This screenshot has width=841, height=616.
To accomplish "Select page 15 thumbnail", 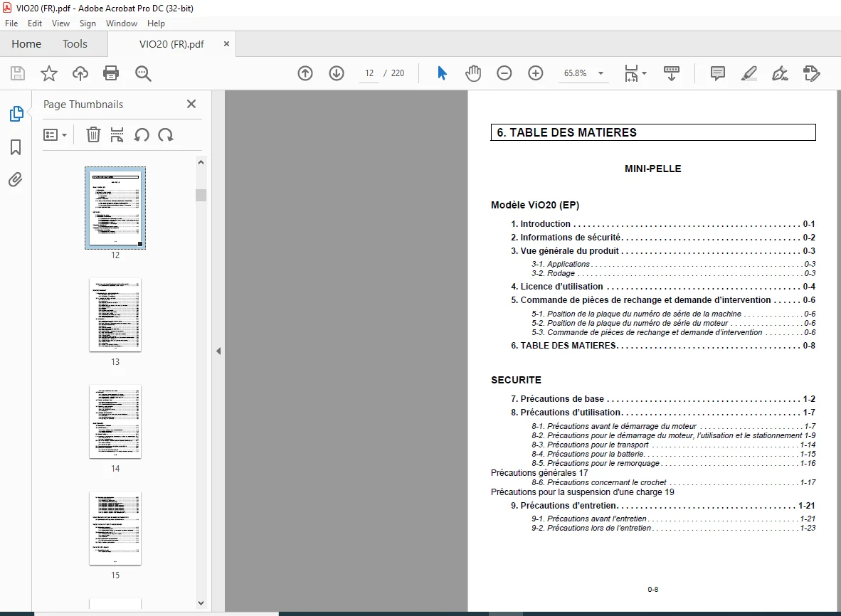I will [x=115, y=529].
